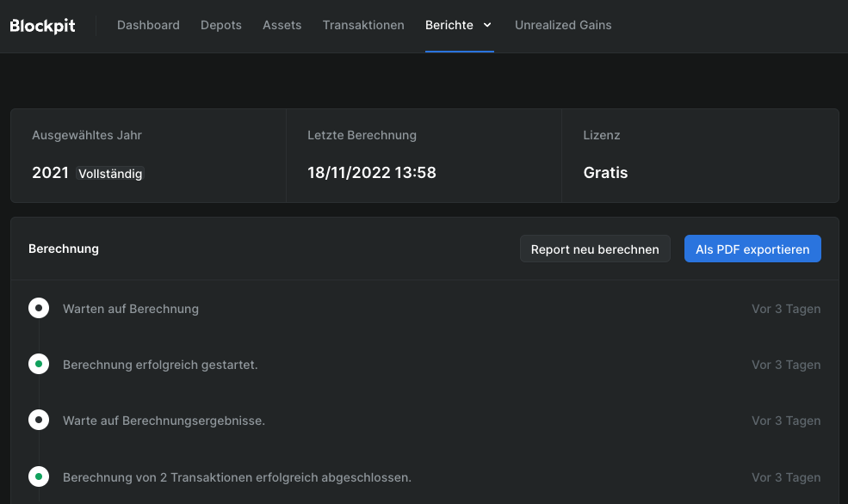848x504 pixels.
Task: Click the text Warten auf Berechnung
Action: pyautogui.click(x=131, y=309)
